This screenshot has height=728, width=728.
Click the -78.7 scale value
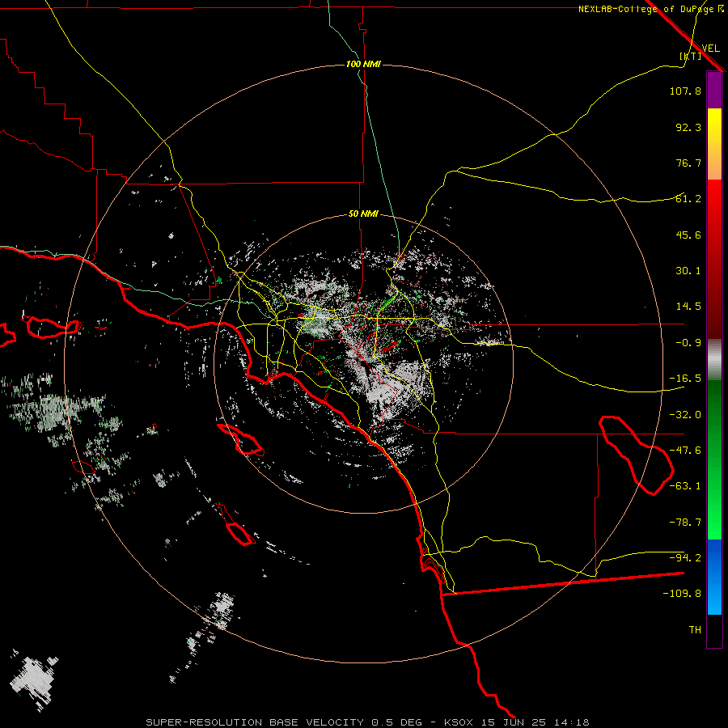pos(685,523)
